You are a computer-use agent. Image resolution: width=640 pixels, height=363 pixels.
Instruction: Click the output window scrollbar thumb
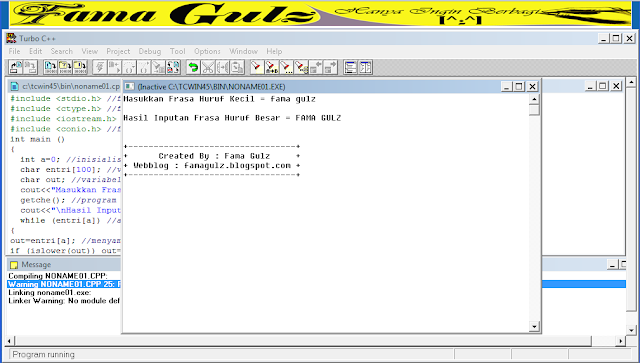tap(534, 110)
